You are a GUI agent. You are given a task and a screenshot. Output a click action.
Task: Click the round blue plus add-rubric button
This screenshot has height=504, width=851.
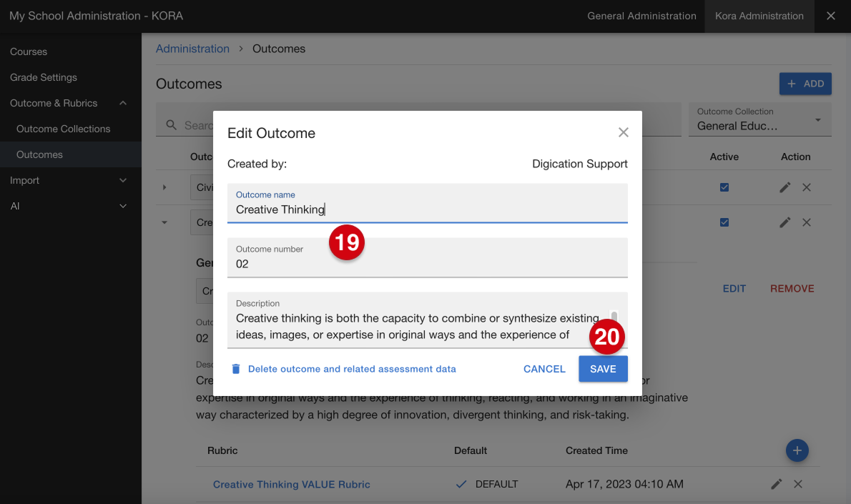(797, 450)
